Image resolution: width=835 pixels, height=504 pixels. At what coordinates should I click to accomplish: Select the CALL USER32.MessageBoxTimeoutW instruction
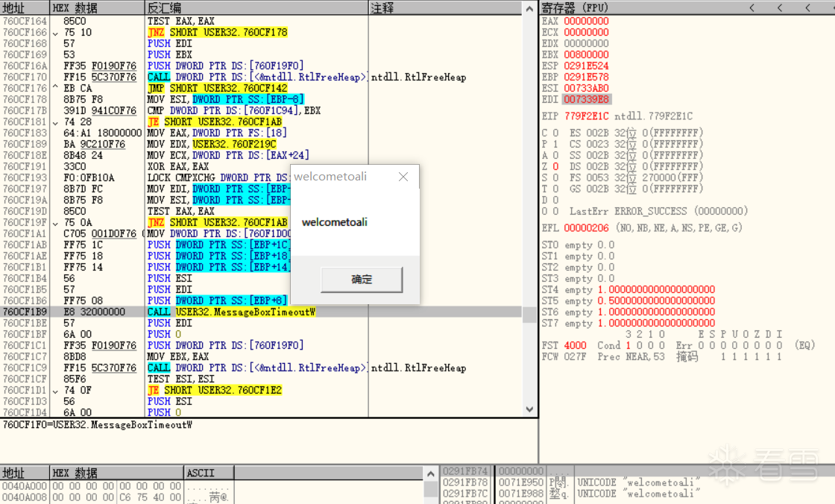(x=232, y=312)
